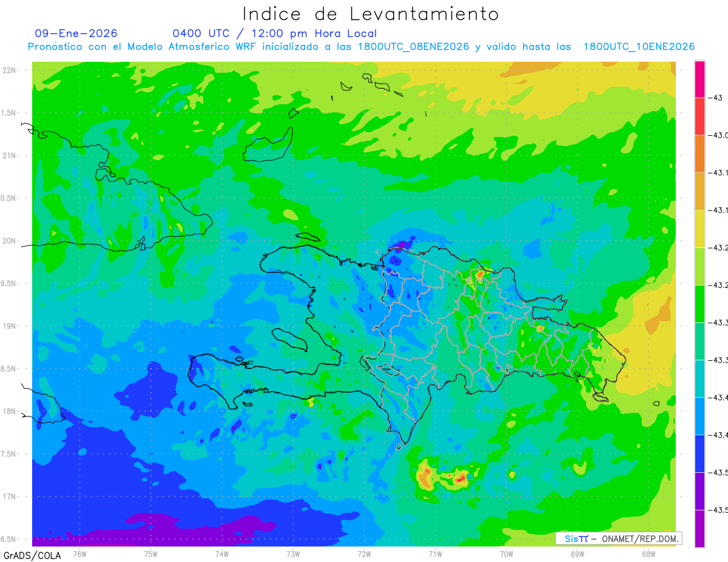Click the "19N" latitude label
The height and width of the screenshot is (562, 728).
(x=10, y=326)
